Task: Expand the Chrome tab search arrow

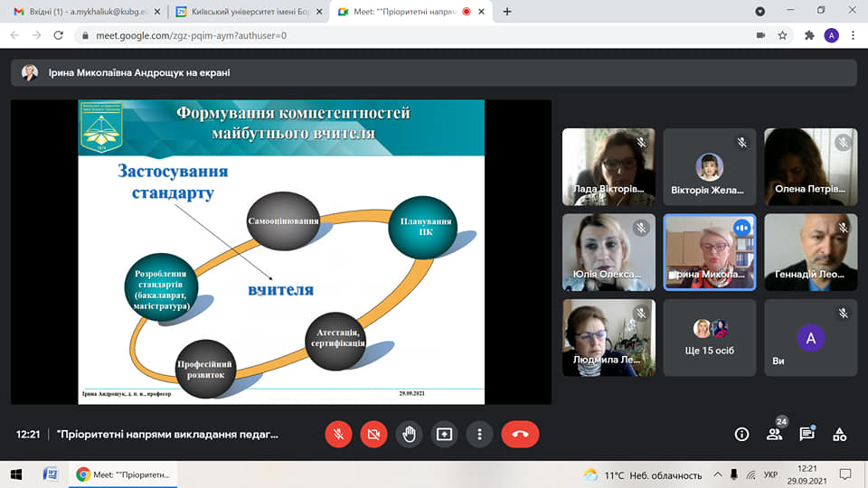Action: pos(759,12)
